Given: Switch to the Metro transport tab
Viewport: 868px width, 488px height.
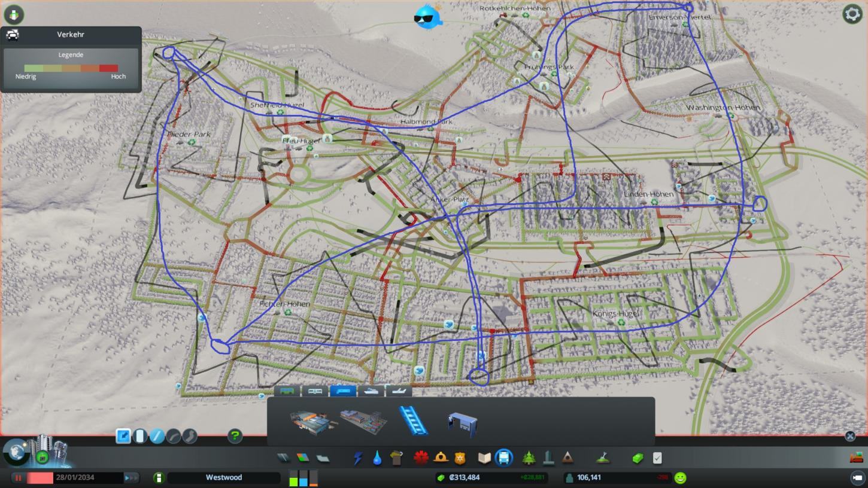Looking at the screenshot, I should (315, 391).
